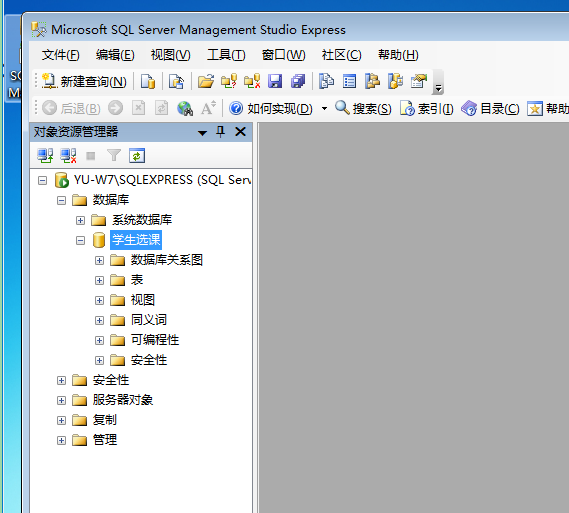Click Object Explorer Connect icon
The image size is (569, 513).
45,156
